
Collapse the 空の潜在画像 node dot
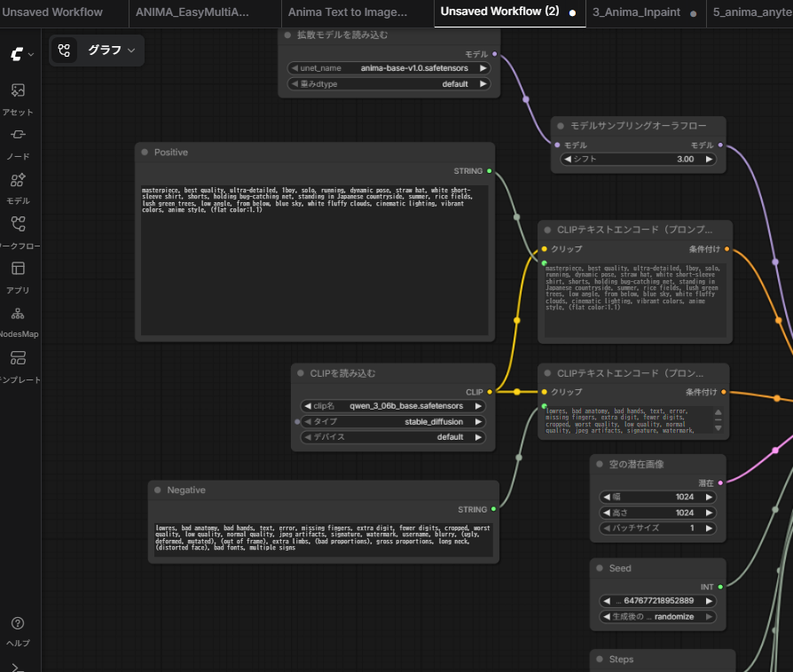[600, 465]
